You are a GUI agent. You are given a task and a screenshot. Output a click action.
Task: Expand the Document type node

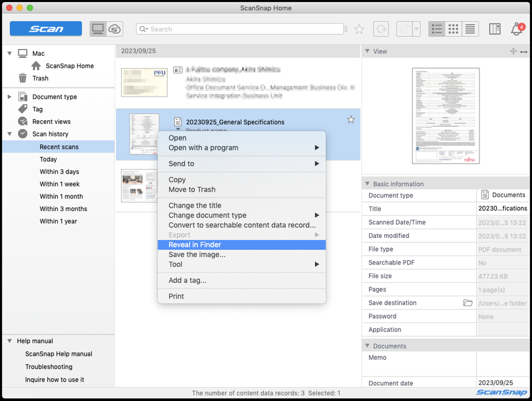pyautogui.click(x=9, y=97)
